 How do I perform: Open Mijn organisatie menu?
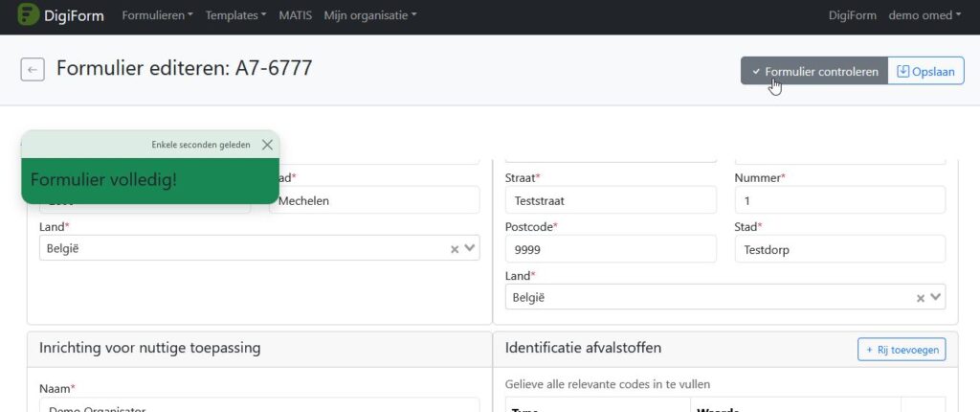(x=369, y=15)
